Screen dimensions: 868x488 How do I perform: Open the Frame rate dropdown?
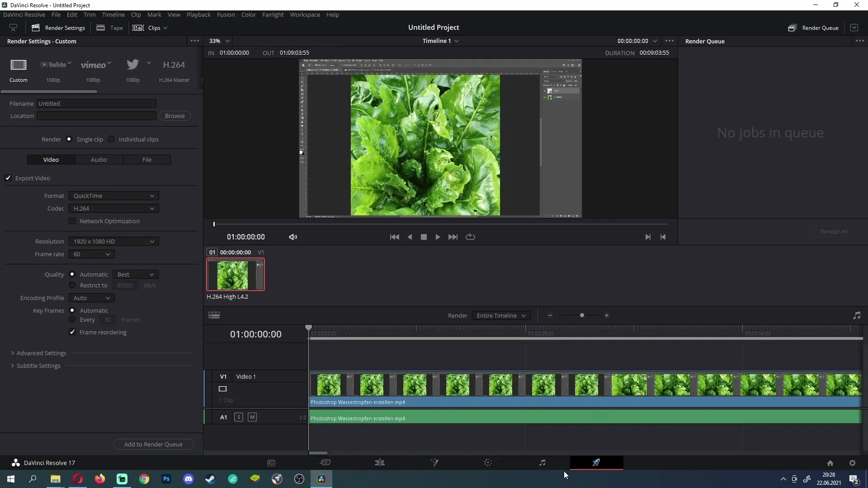click(90, 254)
